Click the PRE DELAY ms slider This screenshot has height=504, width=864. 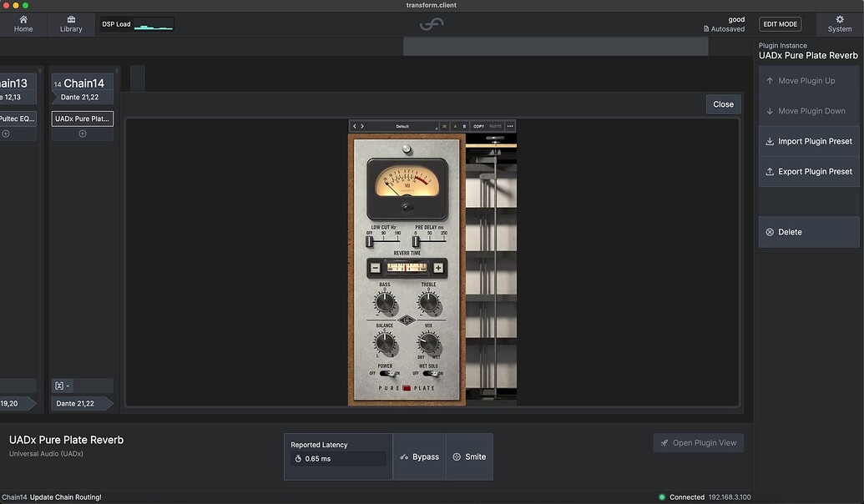tap(415, 239)
